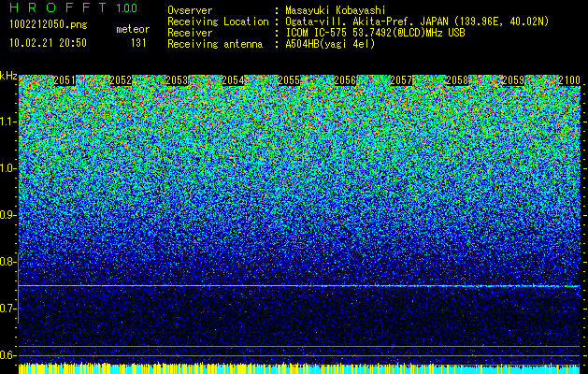The height and width of the screenshot is (374, 588).
Task: Click the yellow and cyan signal level bar graph
Action: point(299,368)
